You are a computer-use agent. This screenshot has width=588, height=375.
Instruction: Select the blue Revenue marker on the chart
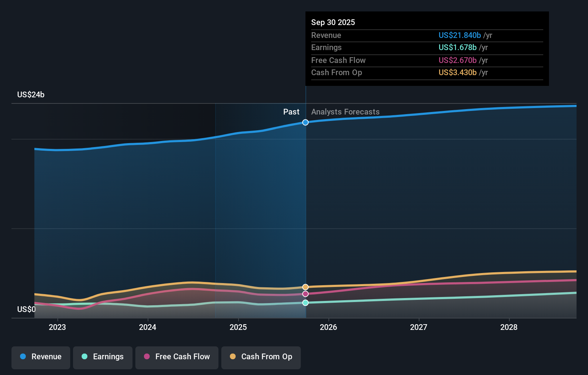305,122
